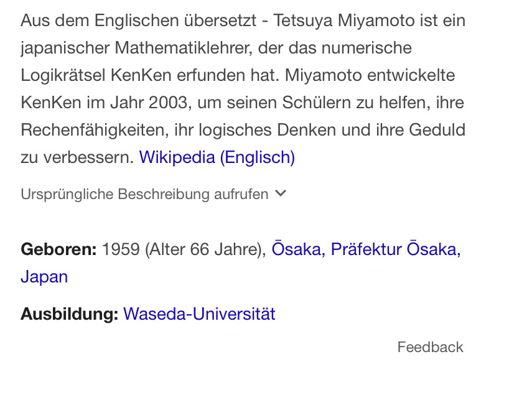Click the words zu verbessern
The width and height of the screenshot is (532, 395).
click(77, 157)
